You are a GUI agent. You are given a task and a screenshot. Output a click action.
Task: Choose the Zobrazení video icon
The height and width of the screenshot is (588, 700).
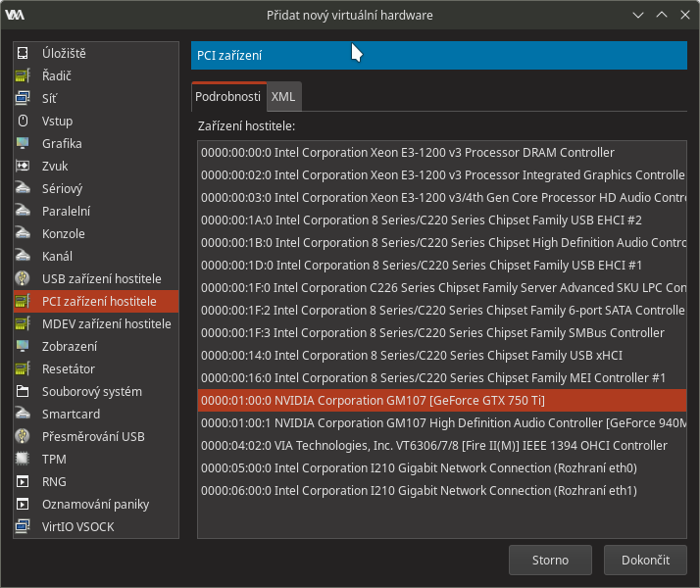[x=23, y=346]
